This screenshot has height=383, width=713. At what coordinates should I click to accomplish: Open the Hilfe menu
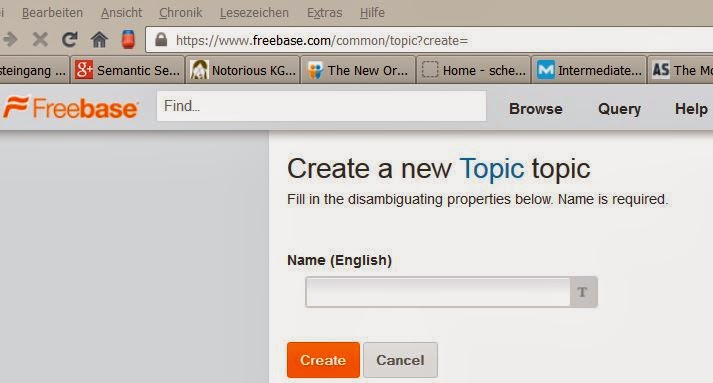pos(372,13)
